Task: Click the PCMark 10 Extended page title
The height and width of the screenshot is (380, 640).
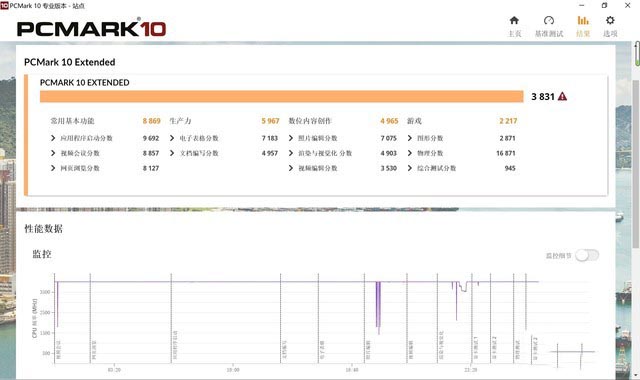Action: [69, 62]
